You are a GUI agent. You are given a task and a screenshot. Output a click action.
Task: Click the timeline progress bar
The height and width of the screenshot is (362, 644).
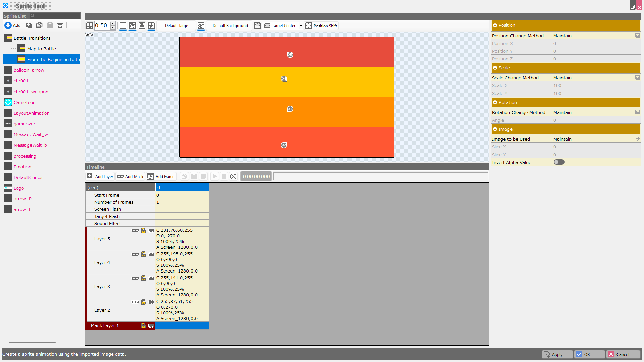pos(380,177)
